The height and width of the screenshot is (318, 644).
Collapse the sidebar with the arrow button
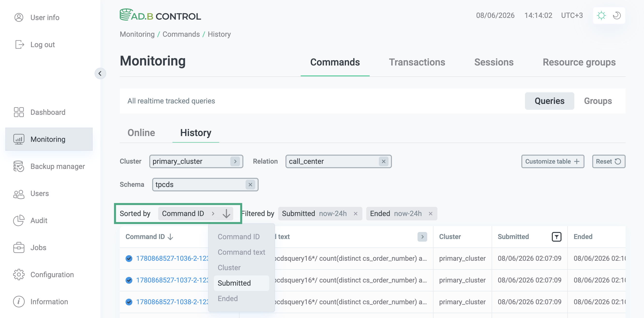coord(100,73)
